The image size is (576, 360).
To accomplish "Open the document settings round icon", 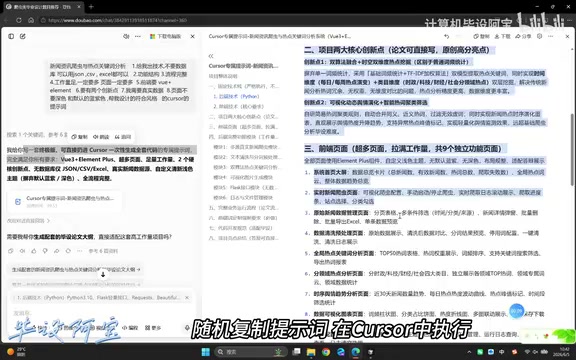I will click(x=539, y=36).
